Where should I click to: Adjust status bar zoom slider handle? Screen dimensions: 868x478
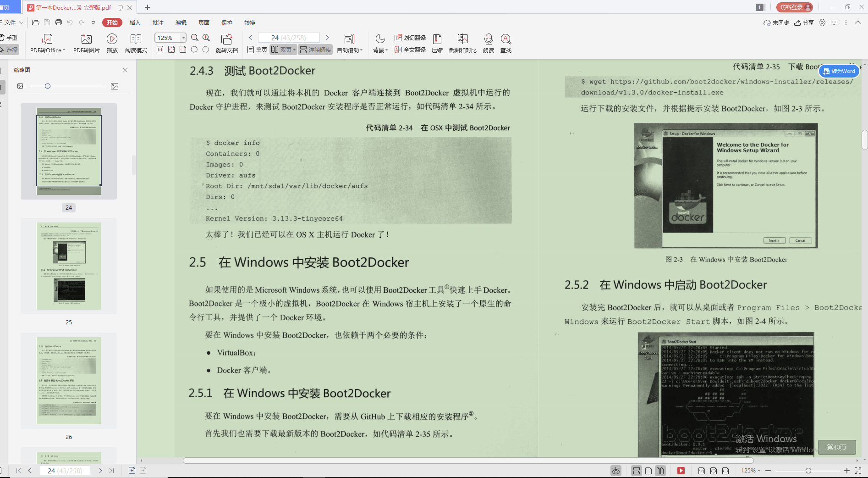[x=808, y=471]
